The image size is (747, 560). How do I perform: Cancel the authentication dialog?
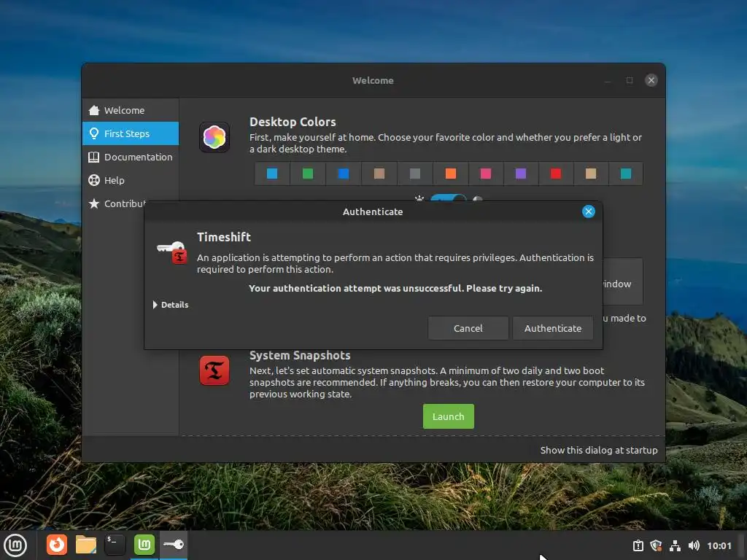[x=468, y=329]
